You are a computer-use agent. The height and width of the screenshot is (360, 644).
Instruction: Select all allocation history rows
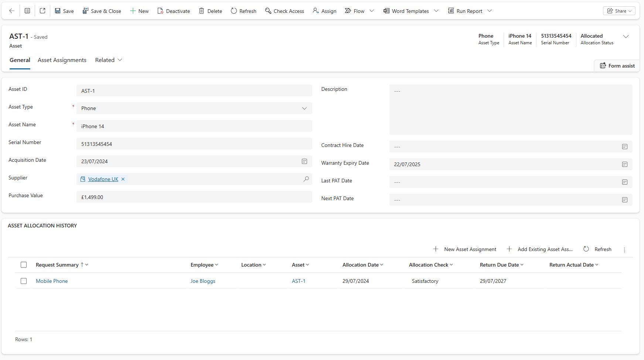[24, 265]
